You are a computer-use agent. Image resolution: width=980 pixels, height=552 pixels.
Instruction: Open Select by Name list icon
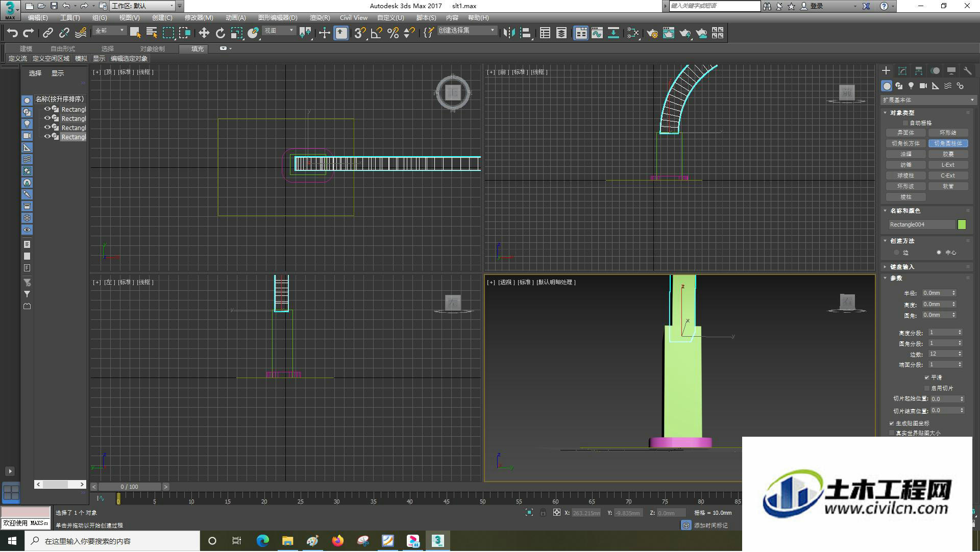(152, 33)
